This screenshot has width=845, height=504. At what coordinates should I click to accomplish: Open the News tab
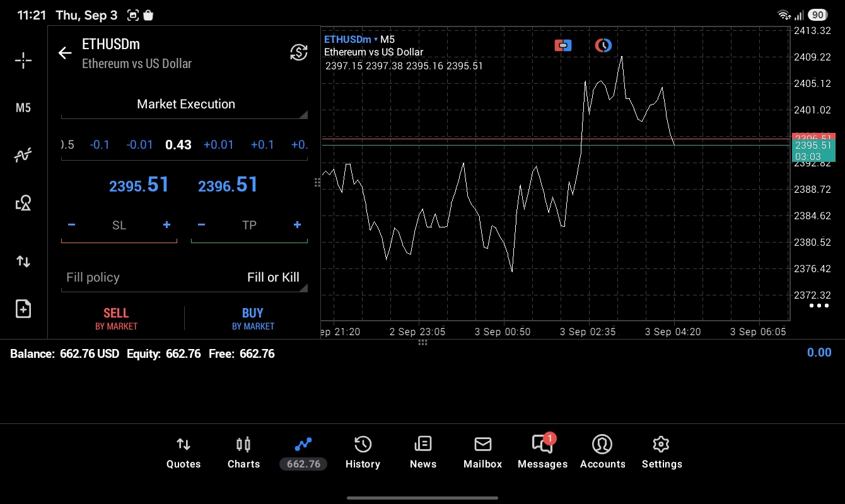(x=423, y=453)
